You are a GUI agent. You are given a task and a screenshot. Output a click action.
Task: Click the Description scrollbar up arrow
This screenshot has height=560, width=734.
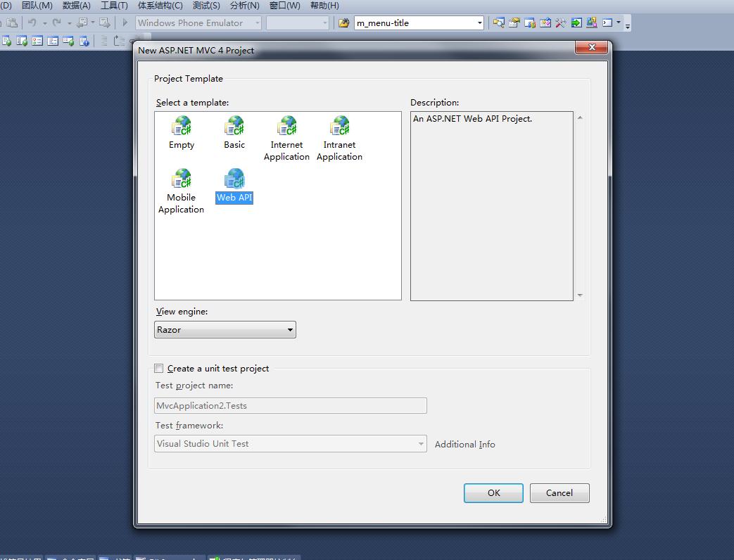[580, 118]
